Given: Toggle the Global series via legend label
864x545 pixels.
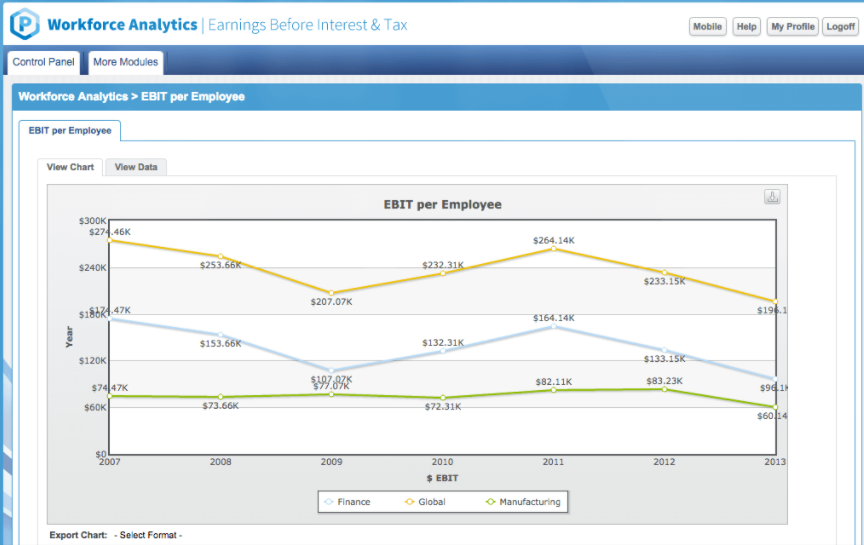Looking at the screenshot, I should 432,502.
